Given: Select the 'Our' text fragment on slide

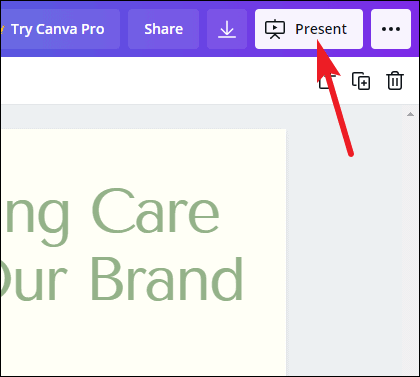Looking at the screenshot, I should click(33, 279).
